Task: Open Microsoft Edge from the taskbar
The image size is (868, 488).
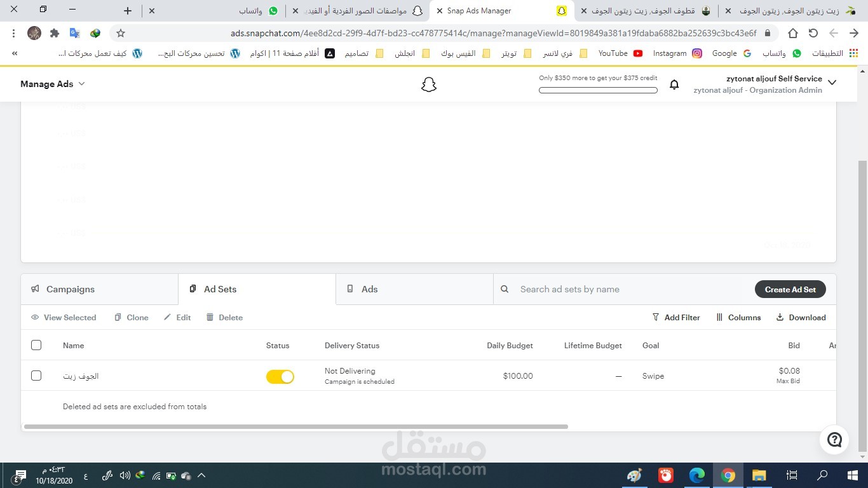Action: pyautogui.click(x=697, y=475)
